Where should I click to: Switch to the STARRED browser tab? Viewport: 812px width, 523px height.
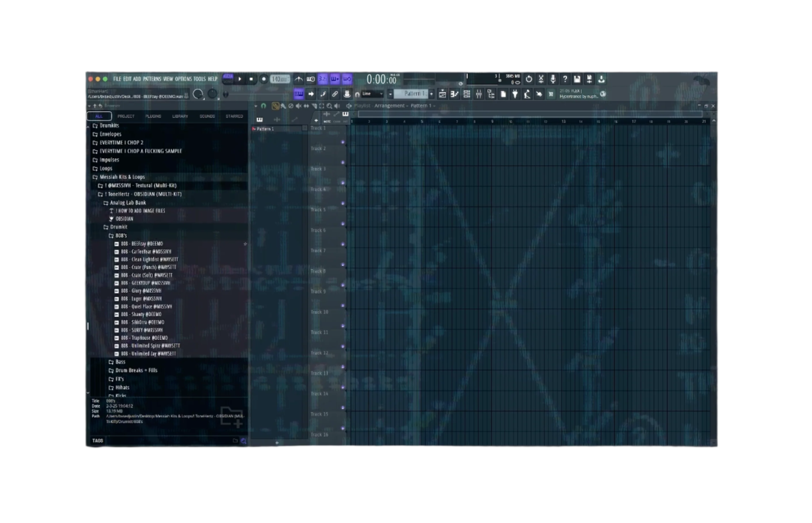[234, 116]
